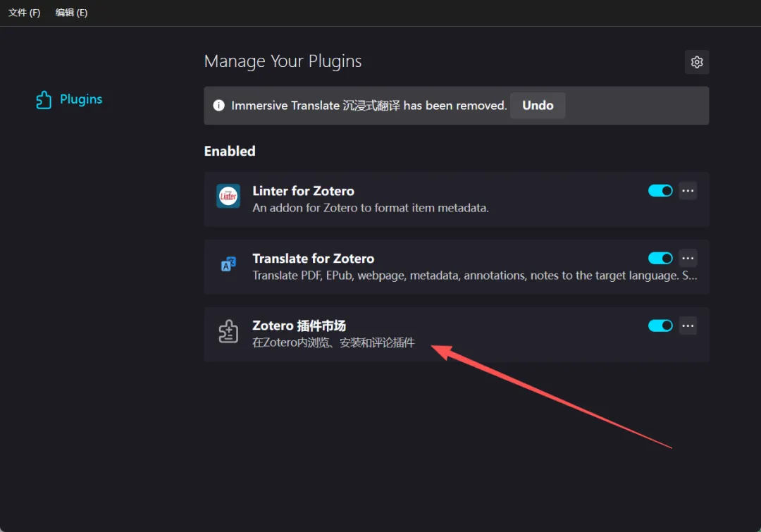Open more options for Linter for Zotero
Image resolution: width=761 pixels, height=532 pixels.
click(x=688, y=191)
